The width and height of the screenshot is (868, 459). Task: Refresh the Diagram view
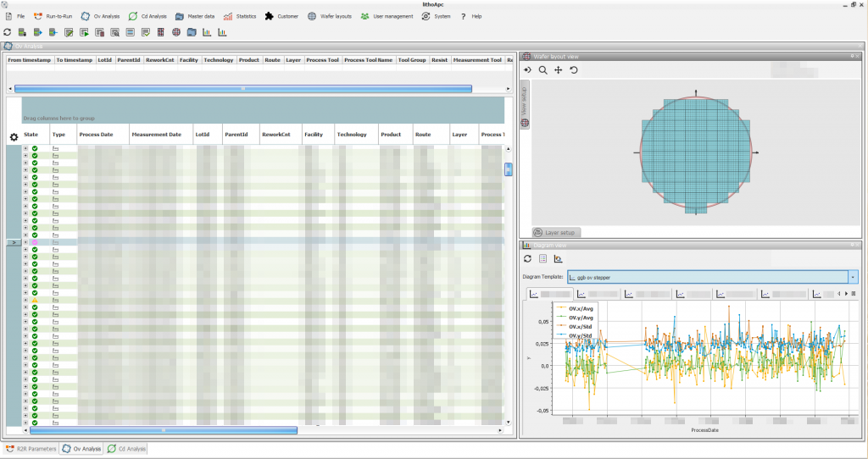click(527, 259)
